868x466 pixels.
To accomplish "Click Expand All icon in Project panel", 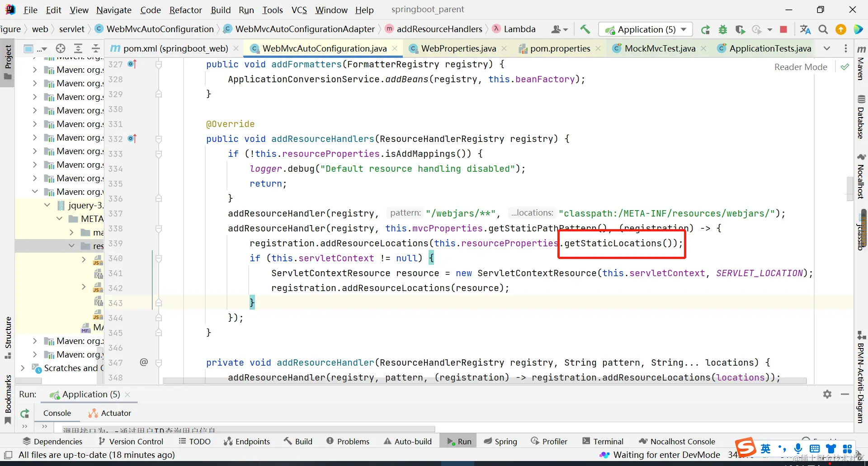I will coord(78,48).
